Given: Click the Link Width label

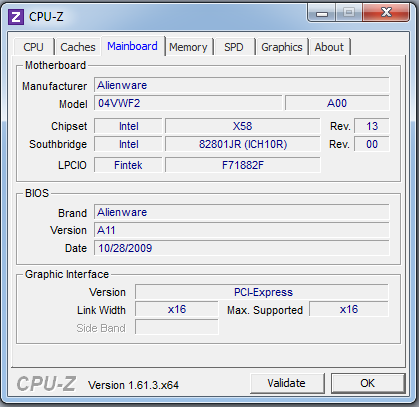Looking at the screenshot, I should coord(101,310).
